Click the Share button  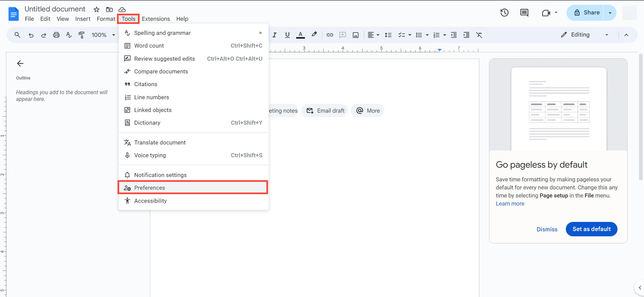tap(585, 13)
